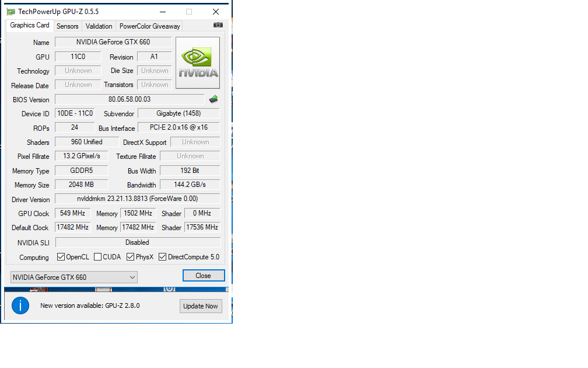Minimize the GPU-Z window
Viewport: 588px width, 368px height.
(163, 12)
